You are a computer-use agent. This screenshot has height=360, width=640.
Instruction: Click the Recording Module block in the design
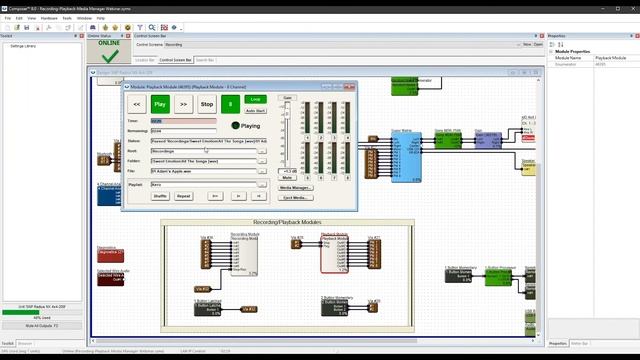click(x=244, y=256)
